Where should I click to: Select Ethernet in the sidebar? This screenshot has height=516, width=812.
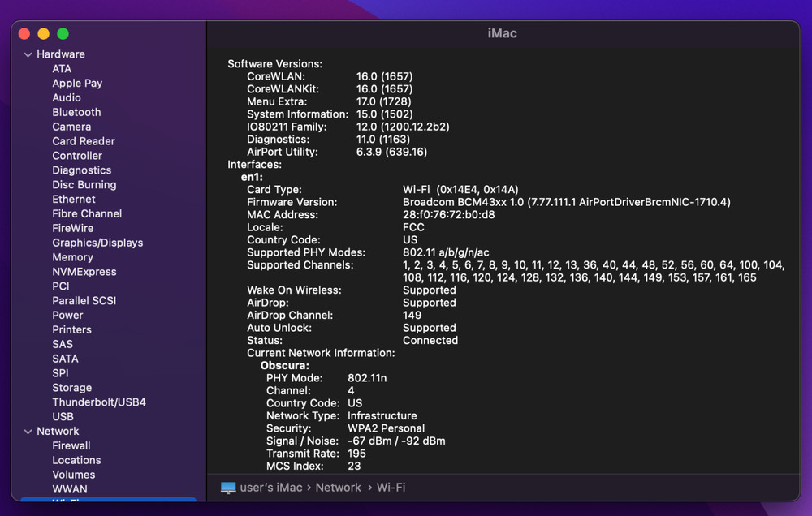pyautogui.click(x=74, y=199)
